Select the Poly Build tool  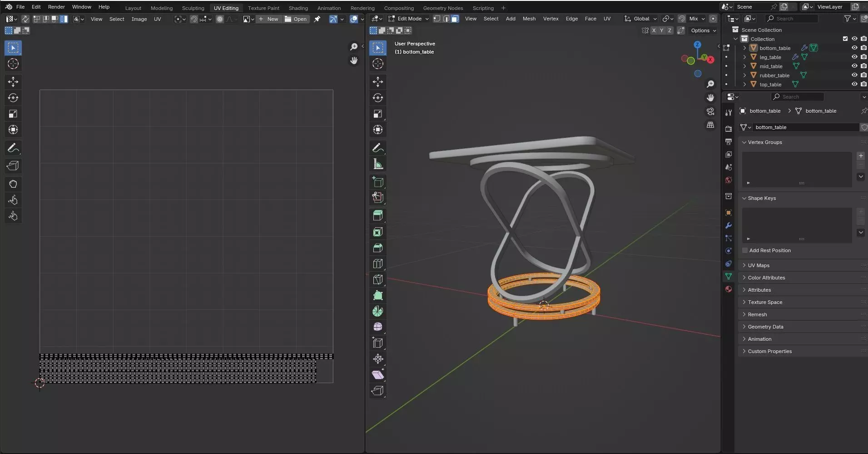click(x=378, y=295)
